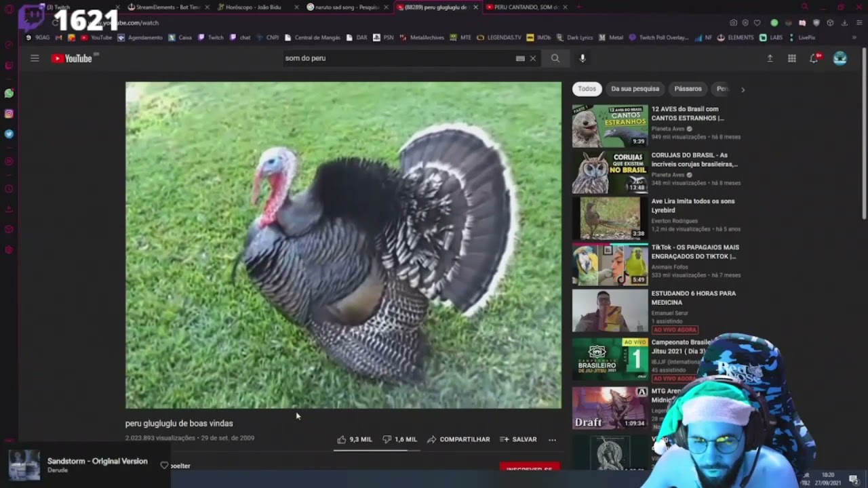This screenshot has width=868, height=488.
Task: Open the player icon in Opera sidebar
Action: coord(9,161)
